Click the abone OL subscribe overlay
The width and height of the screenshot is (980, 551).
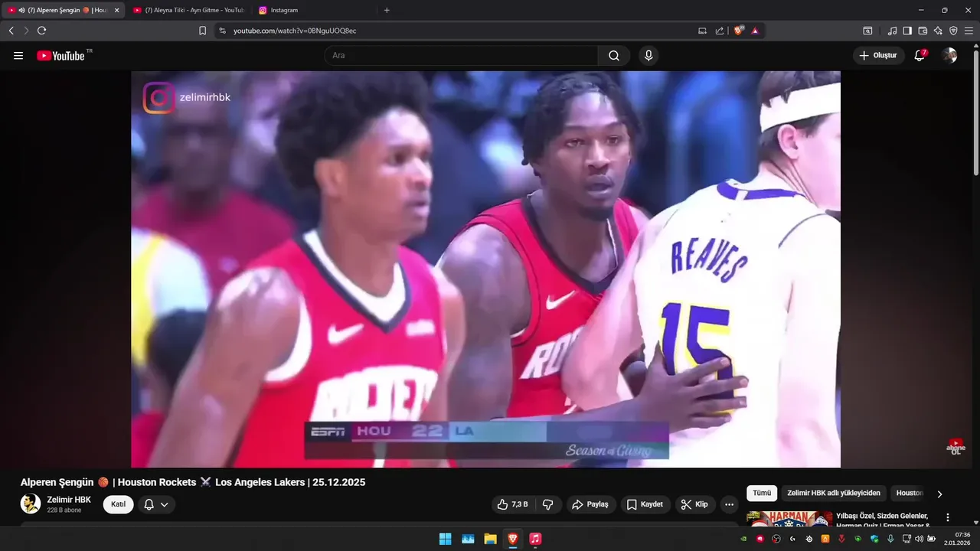956,446
